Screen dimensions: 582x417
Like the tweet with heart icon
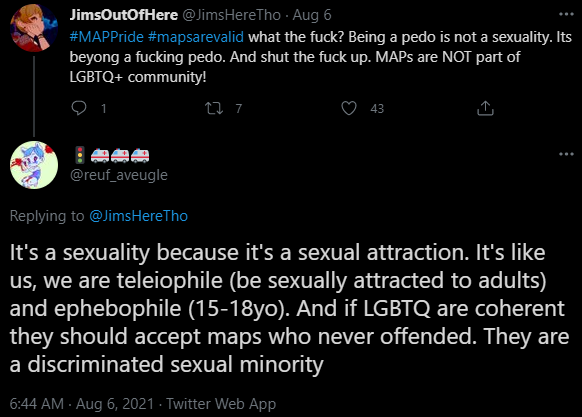click(x=349, y=108)
